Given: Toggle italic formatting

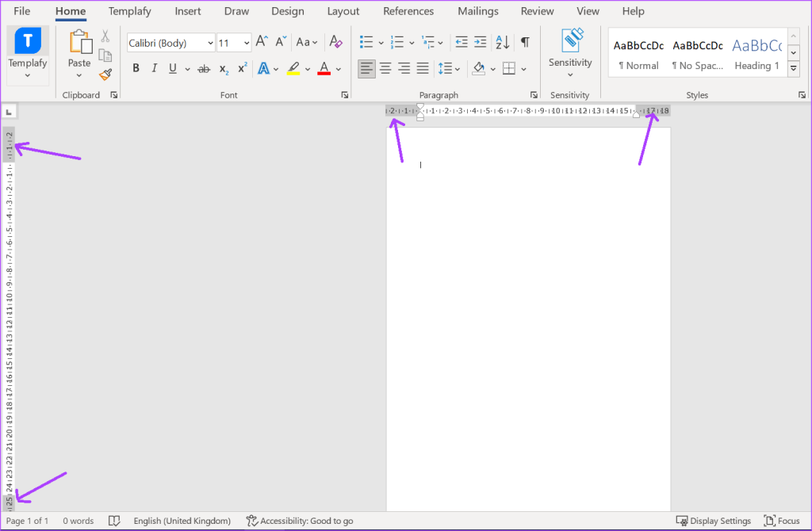Looking at the screenshot, I should click(x=154, y=68).
